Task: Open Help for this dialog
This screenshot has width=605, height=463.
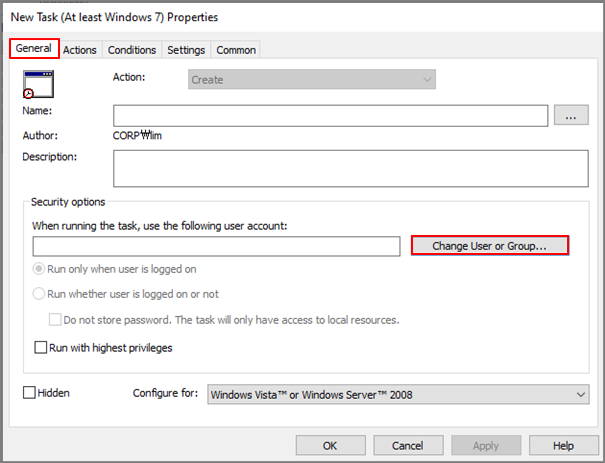Action: click(564, 446)
